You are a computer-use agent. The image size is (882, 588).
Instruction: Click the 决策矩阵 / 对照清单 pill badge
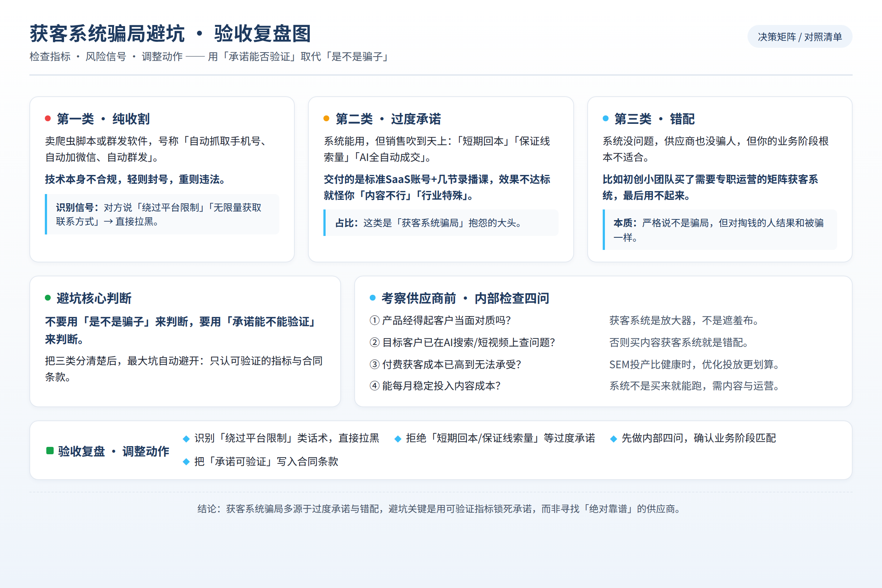pyautogui.click(x=800, y=37)
